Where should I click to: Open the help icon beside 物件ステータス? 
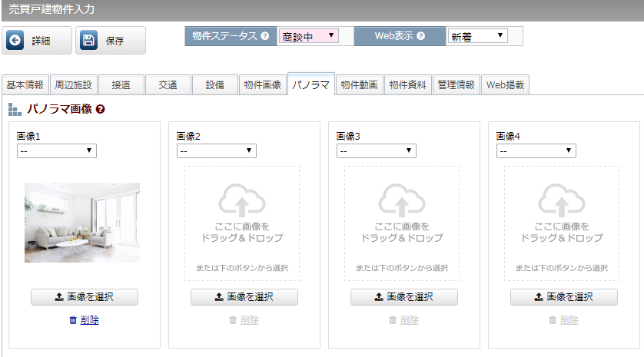(x=265, y=36)
